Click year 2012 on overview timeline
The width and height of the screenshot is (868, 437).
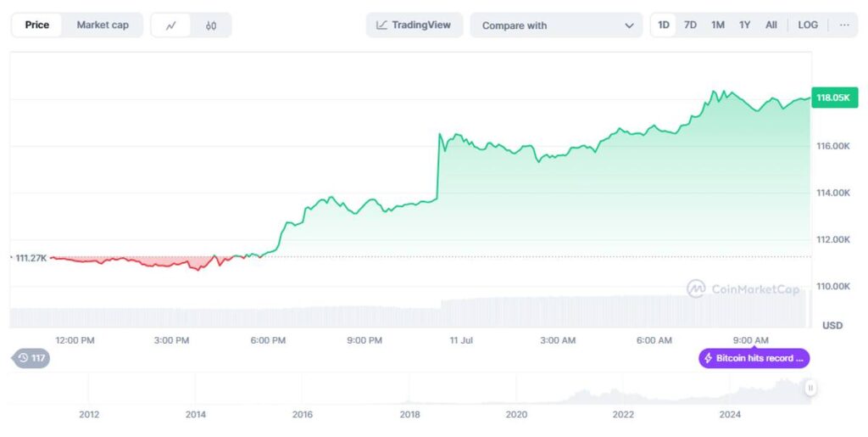(x=89, y=414)
